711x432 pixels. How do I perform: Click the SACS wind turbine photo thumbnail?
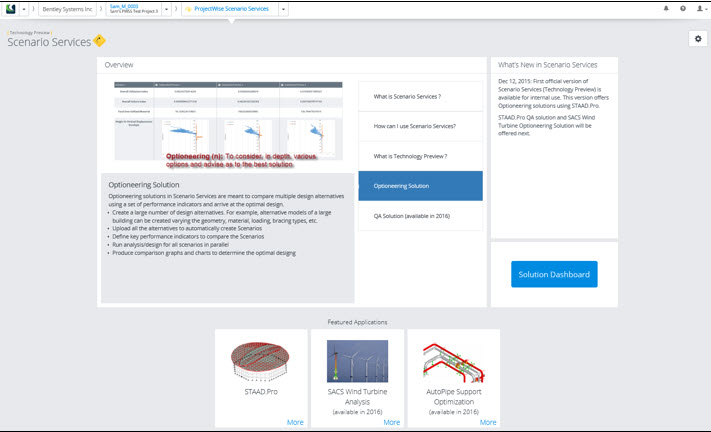(x=357, y=361)
